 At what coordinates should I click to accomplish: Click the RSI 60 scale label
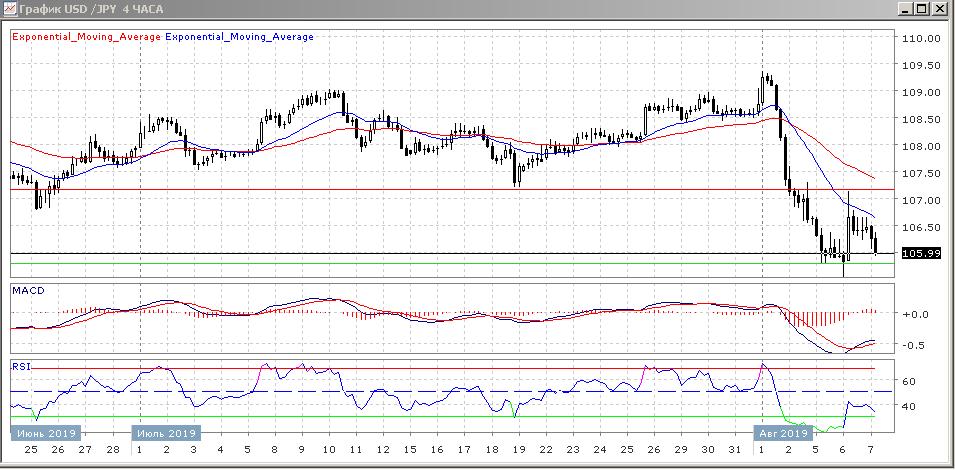pyautogui.click(x=909, y=381)
